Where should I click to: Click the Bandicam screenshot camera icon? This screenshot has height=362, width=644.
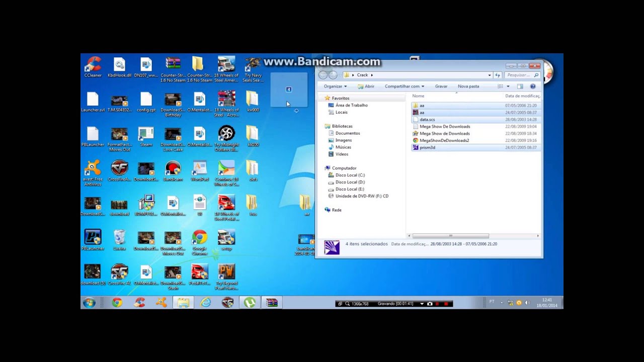click(x=429, y=304)
